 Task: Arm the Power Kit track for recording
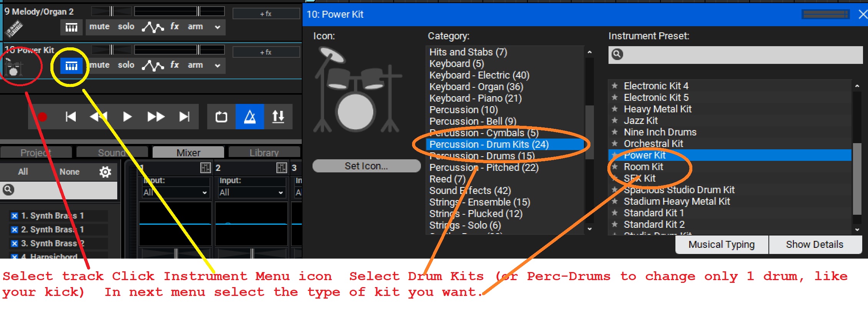[x=195, y=65]
